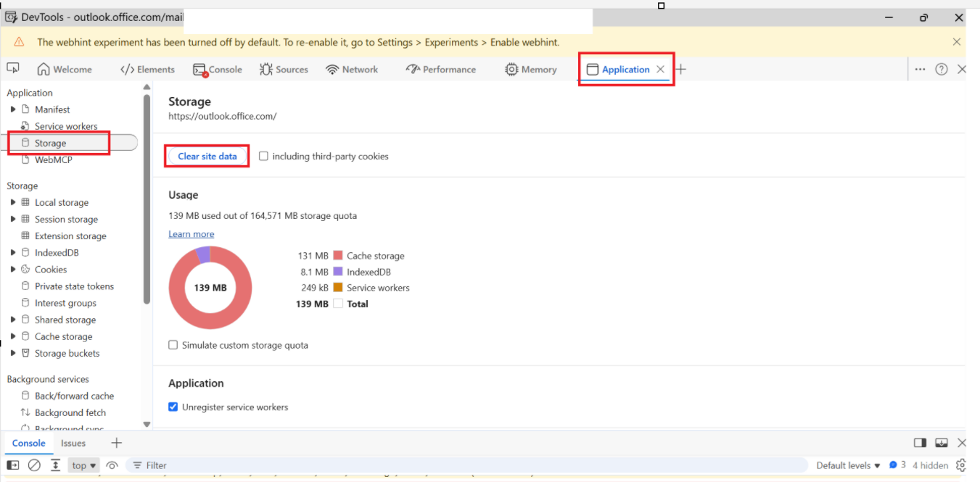The height and width of the screenshot is (482, 980).
Task: Open the Performance tab
Action: (441, 70)
